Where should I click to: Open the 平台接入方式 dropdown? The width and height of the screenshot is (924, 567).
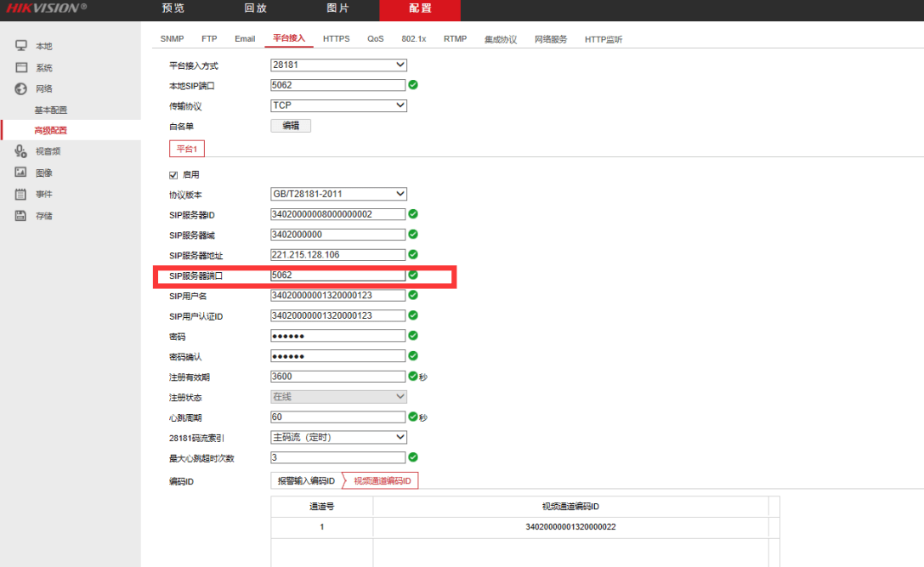pyautogui.click(x=337, y=65)
